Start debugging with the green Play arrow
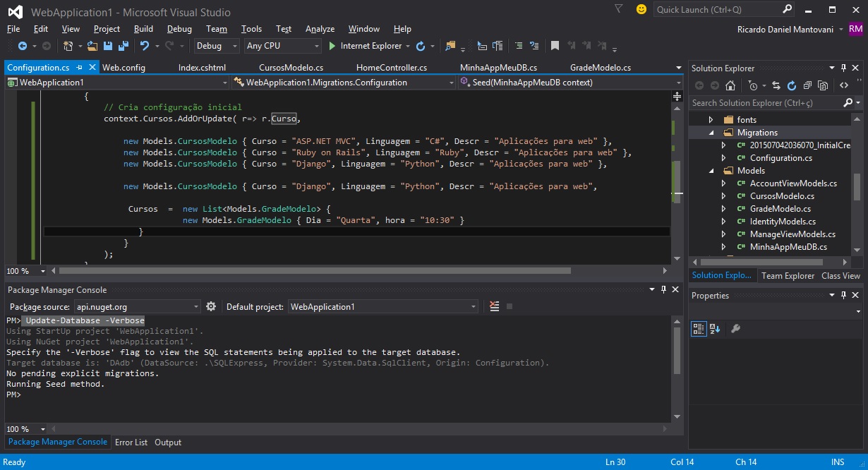Screen dimensions: 868x470 tap(332, 46)
